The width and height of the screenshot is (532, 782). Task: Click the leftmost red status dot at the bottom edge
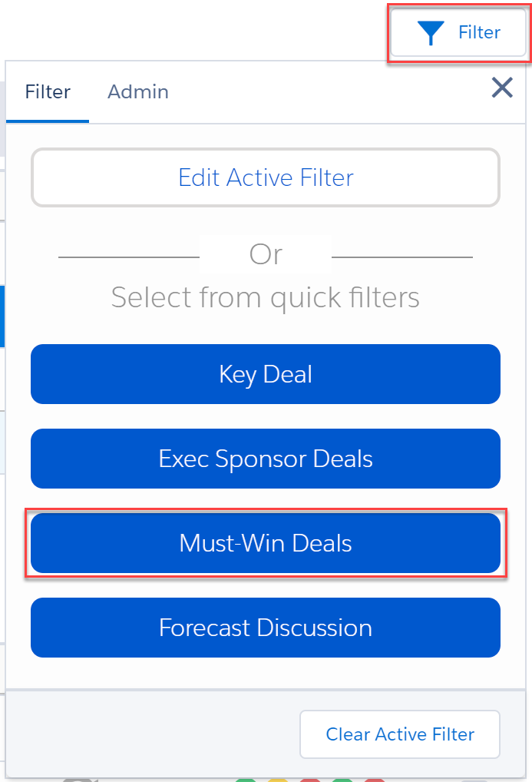(x=309, y=780)
